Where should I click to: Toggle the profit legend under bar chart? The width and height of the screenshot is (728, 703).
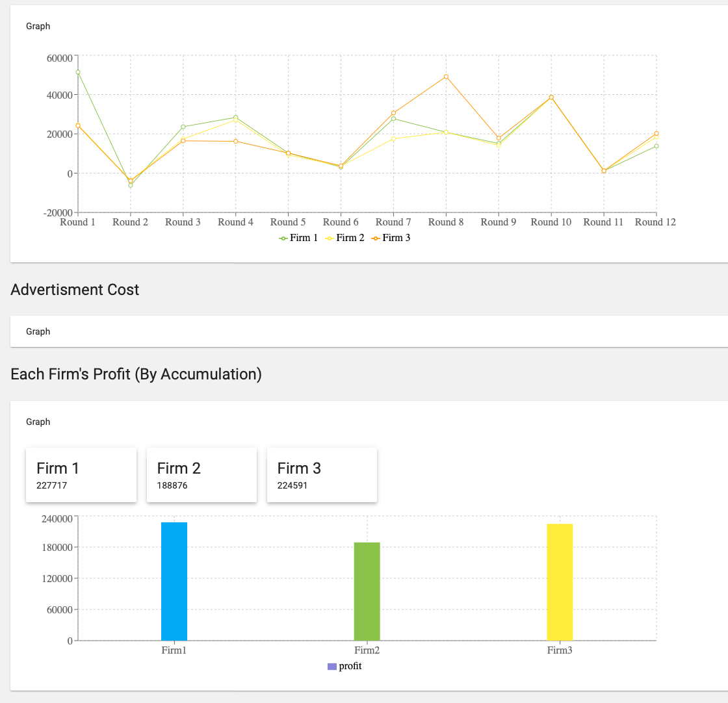click(344, 667)
